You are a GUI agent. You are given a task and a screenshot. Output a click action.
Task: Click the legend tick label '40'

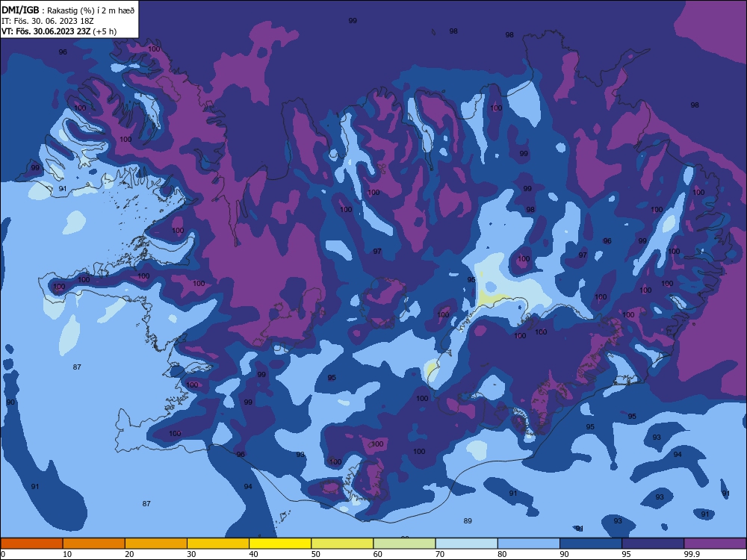coord(253,554)
